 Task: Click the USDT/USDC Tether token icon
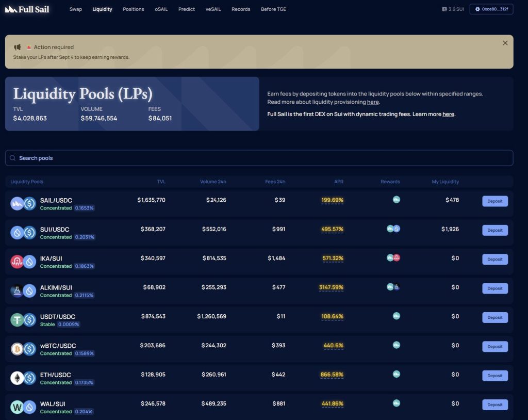[18, 320]
